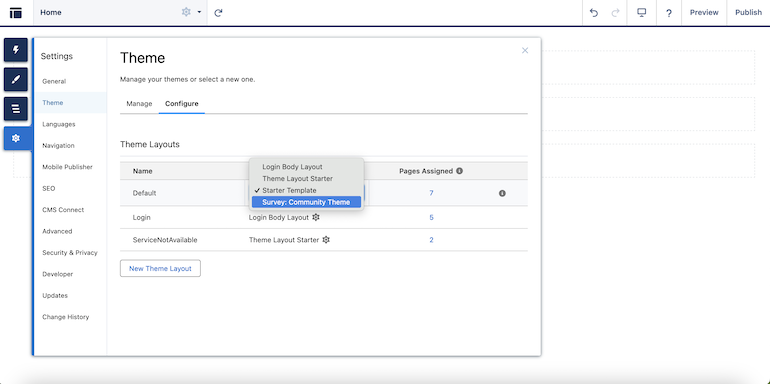Open General settings
This screenshot has width=770, height=384.
(54, 81)
